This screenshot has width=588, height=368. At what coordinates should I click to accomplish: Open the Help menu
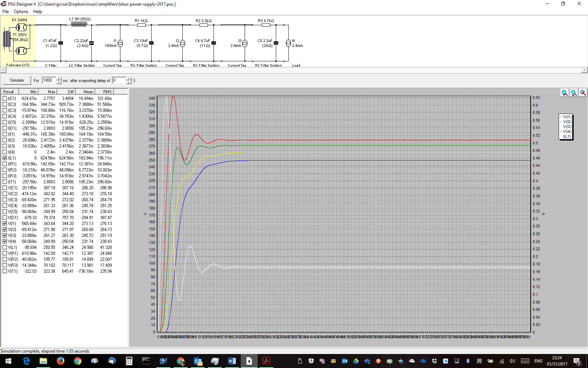coord(37,12)
